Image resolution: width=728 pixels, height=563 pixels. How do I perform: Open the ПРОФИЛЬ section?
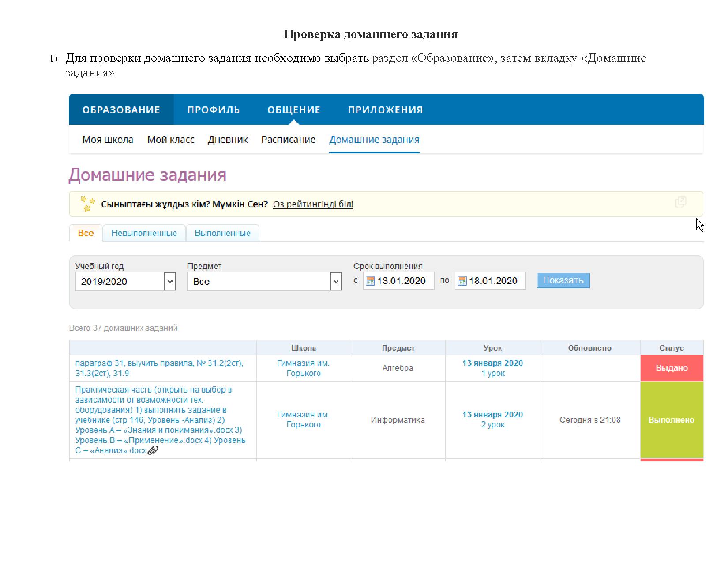click(214, 110)
